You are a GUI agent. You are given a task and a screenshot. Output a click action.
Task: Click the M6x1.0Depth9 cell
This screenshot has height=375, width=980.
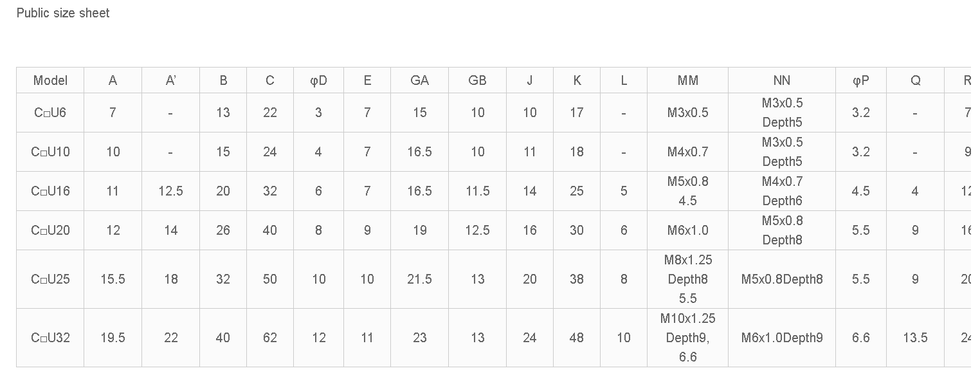781,338
